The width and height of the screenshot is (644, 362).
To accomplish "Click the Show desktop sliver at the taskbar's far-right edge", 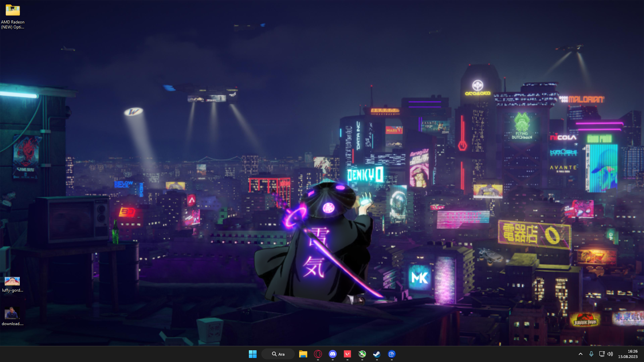I will [x=643, y=354].
